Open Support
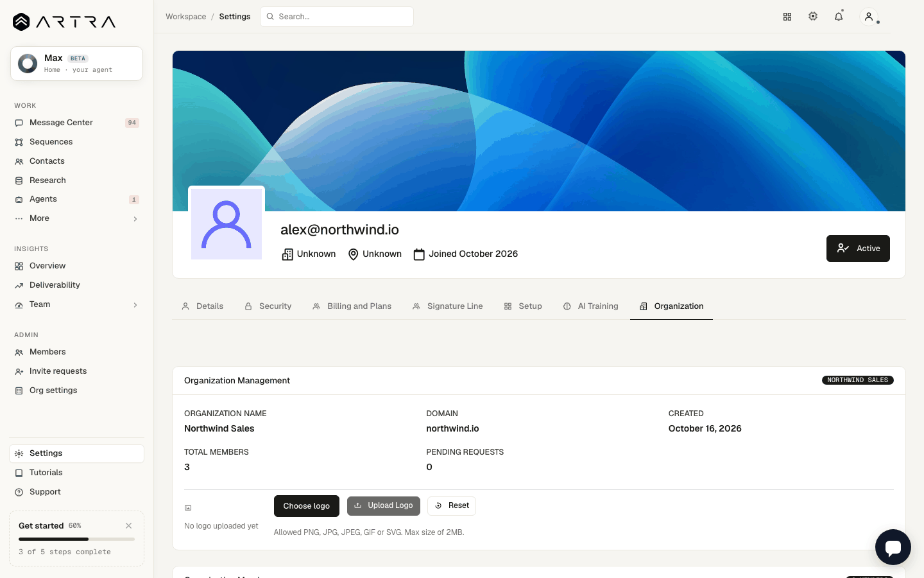The width and height of the screenshot is (924, 578). tap(77, 492)
